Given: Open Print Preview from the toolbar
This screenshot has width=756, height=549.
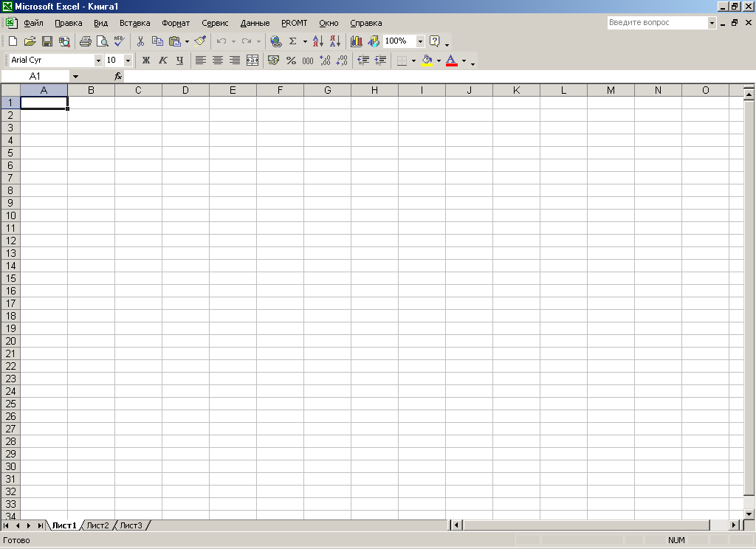Looking at the screenshot, I should click(102, 41).
